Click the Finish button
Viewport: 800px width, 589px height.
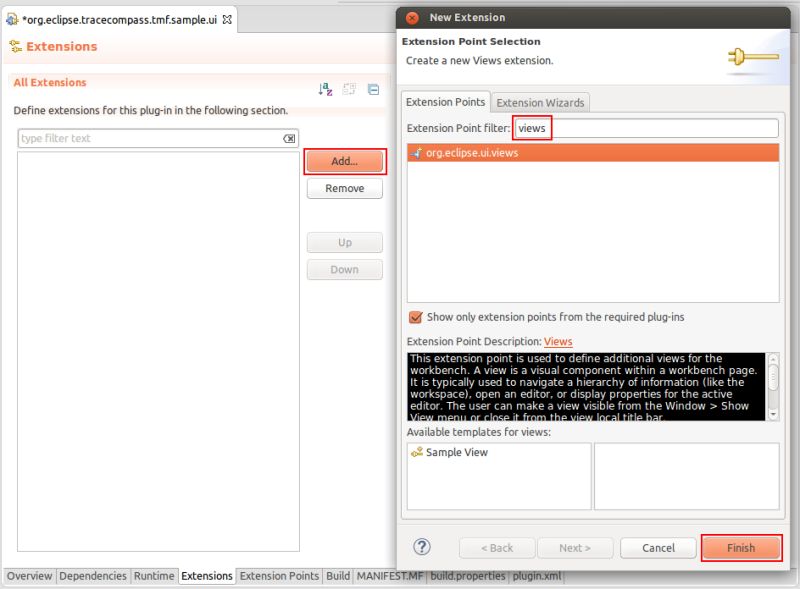[x=741, y=547]
